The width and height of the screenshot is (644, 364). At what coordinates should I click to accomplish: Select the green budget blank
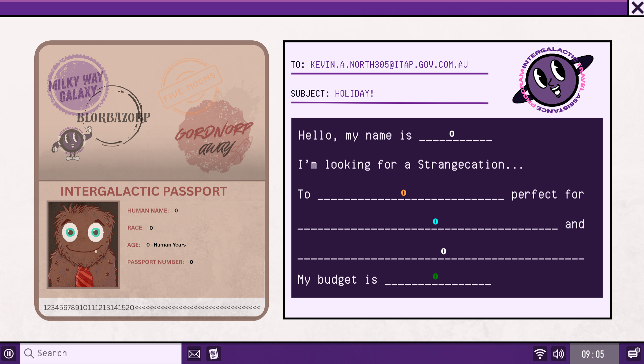pyautogui.click(x=438, y=279)
